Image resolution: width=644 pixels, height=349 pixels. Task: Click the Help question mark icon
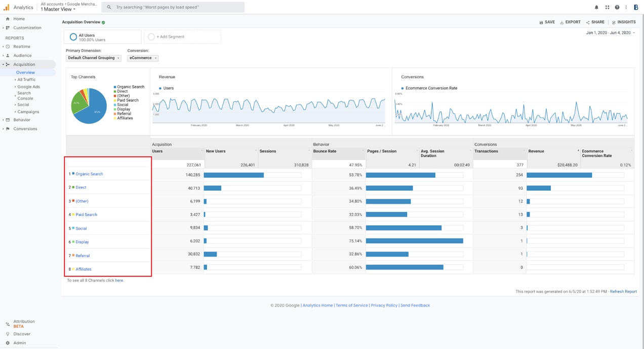click(x=617, y=7)
